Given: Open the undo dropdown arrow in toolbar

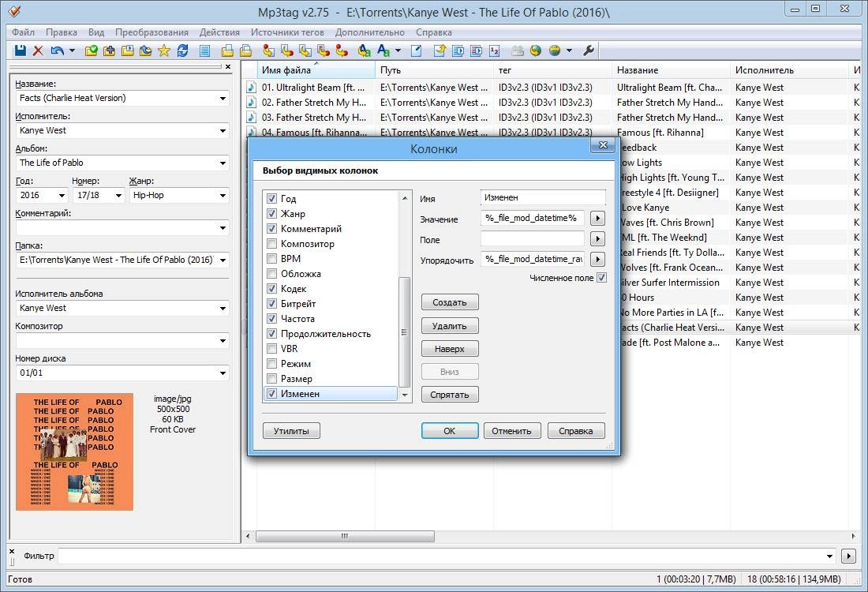Looking at the screenshot, I should [72, 51].
